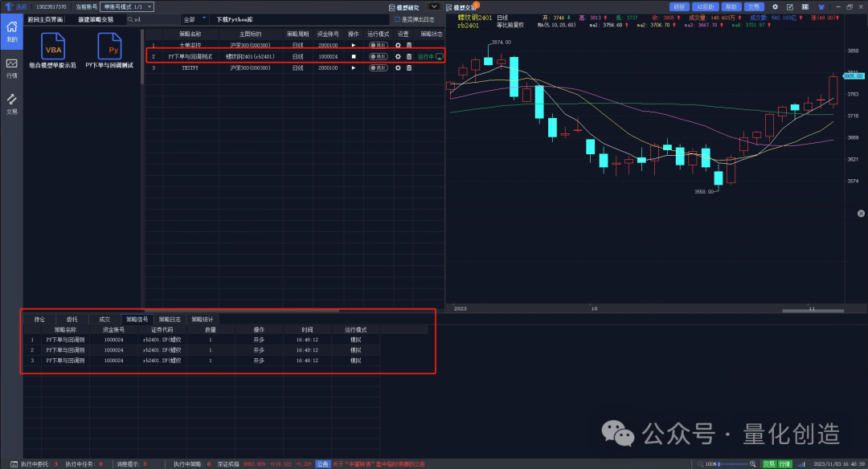Click the 主图标的 column header
This screenshot has height=469, width=868.
point(250,34)
